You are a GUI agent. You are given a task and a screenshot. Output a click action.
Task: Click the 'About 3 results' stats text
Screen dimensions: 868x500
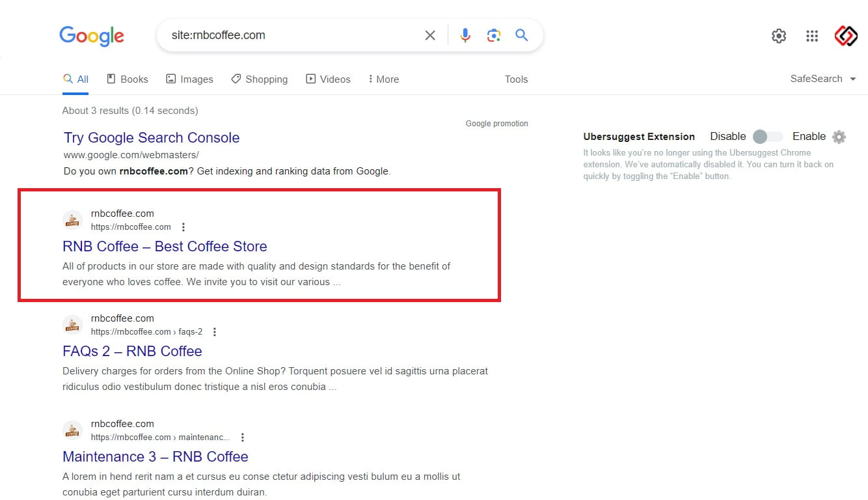130,111
